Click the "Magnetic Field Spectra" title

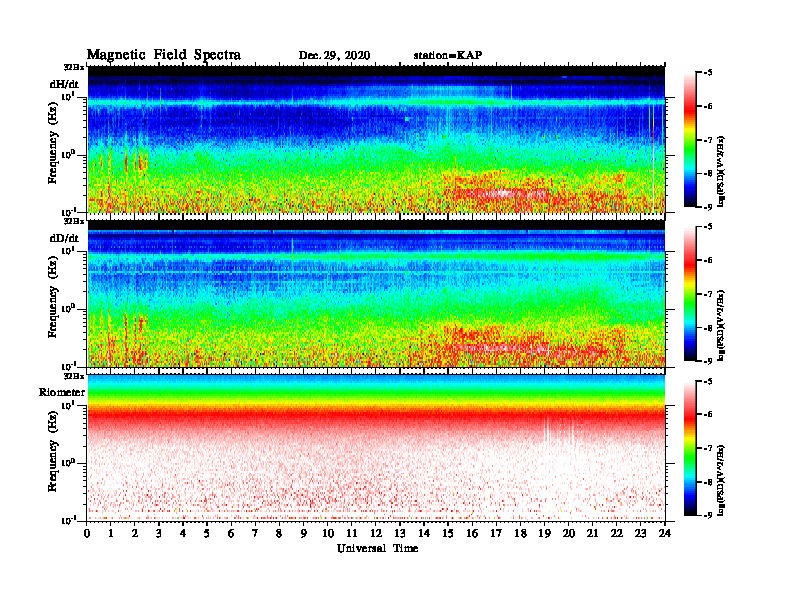coord(164,55)
